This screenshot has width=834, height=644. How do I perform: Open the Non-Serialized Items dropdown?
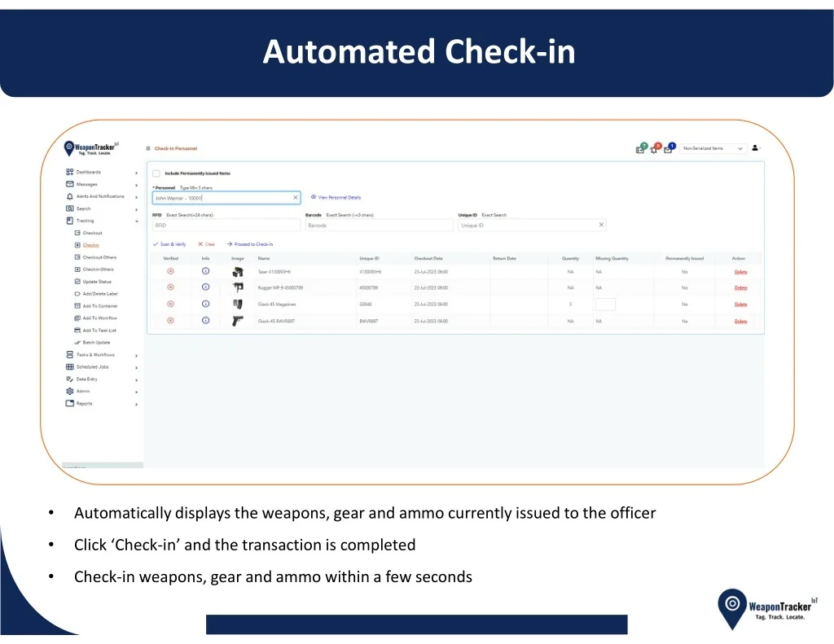(x=713, y=148)
